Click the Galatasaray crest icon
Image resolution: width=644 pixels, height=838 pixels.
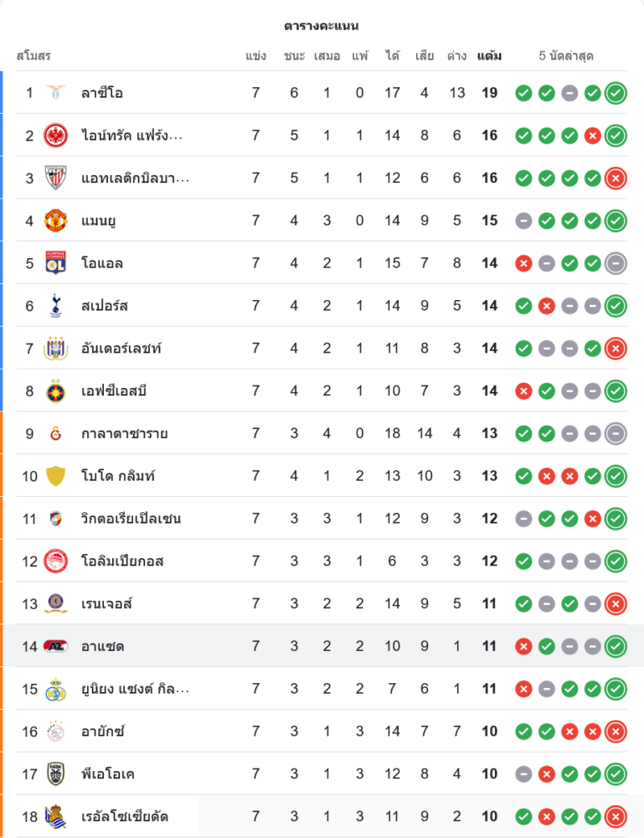[55, 433]
